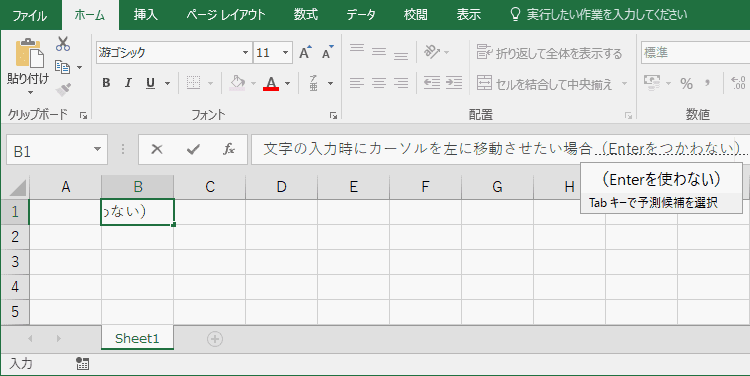The image size is (750, 376).
Task: Open underline style dropdown arrow
Action: 167,84
